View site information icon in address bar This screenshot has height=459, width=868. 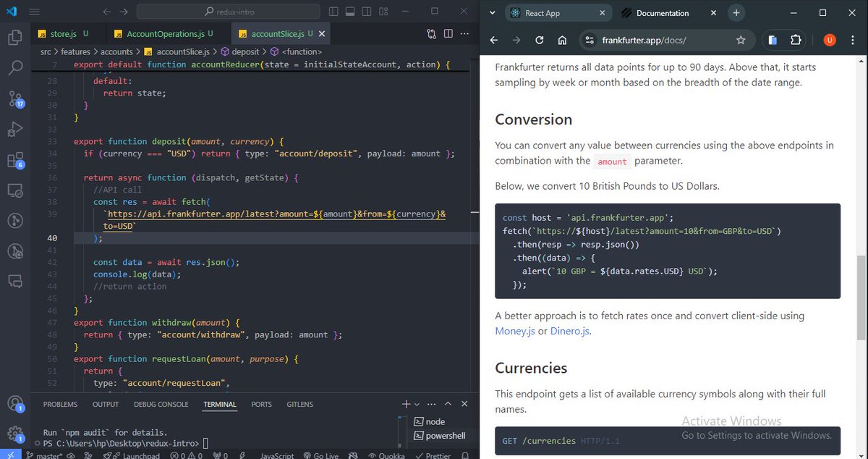click(590, 41)
